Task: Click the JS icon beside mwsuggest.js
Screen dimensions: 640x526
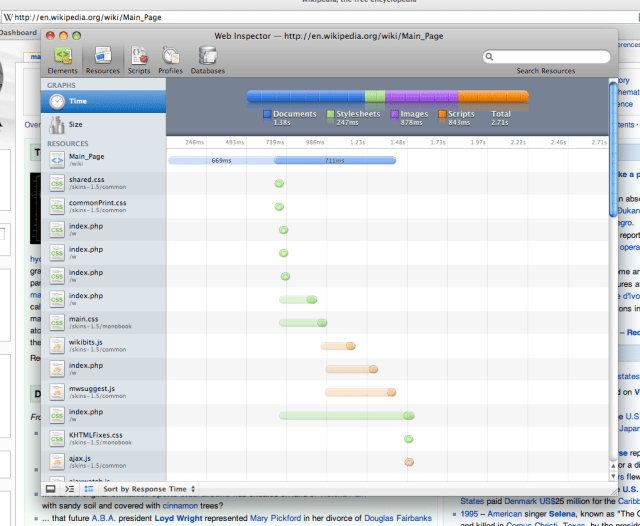Action: (57, 393)
